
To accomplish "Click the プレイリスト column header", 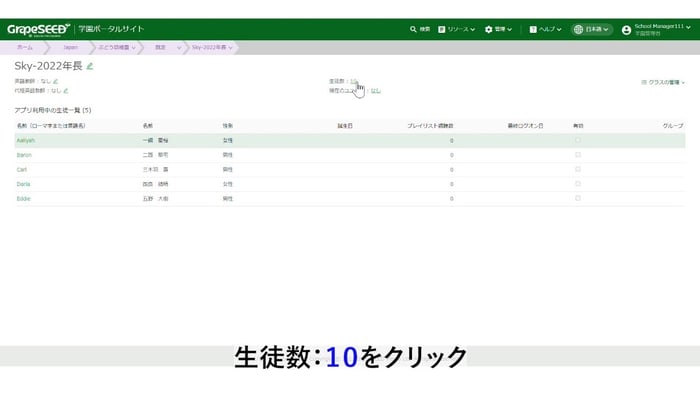I will pos(430,126).
